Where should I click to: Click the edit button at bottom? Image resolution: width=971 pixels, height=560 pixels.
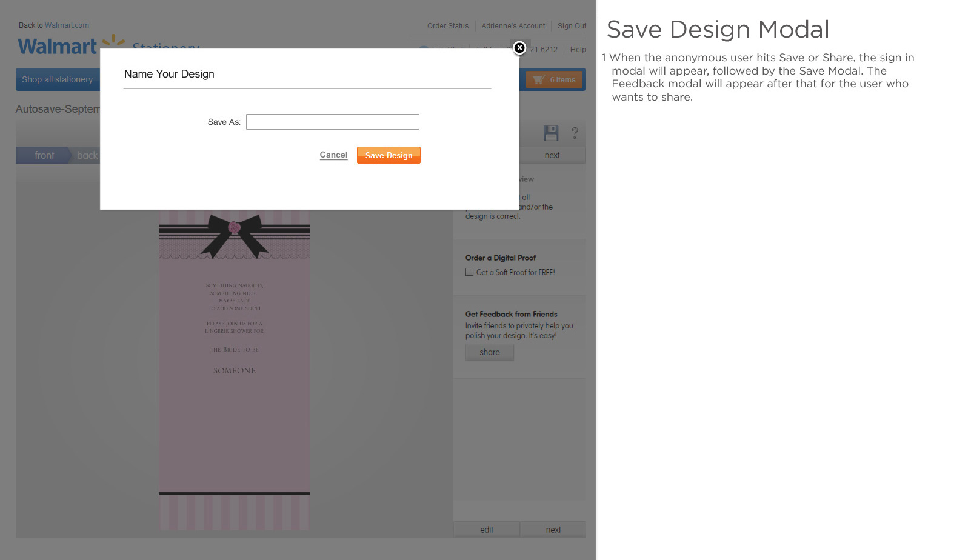click(x=486, y=529)
